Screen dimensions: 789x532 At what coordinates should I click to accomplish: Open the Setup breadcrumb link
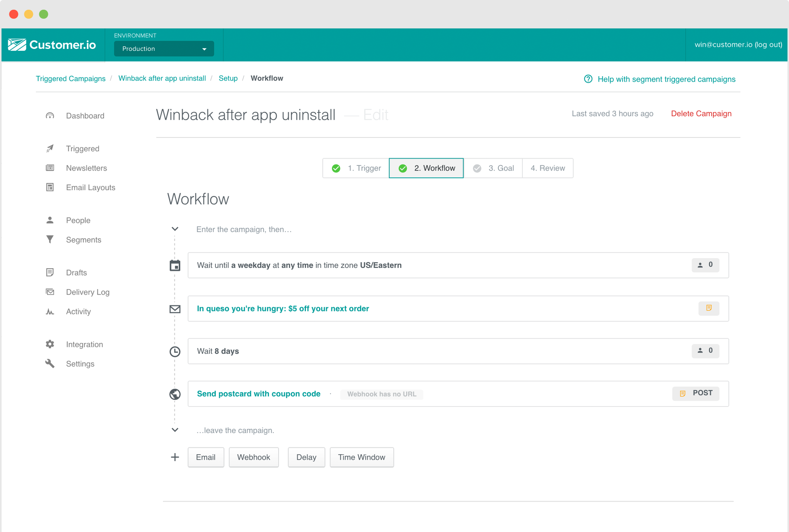[228, 78]
